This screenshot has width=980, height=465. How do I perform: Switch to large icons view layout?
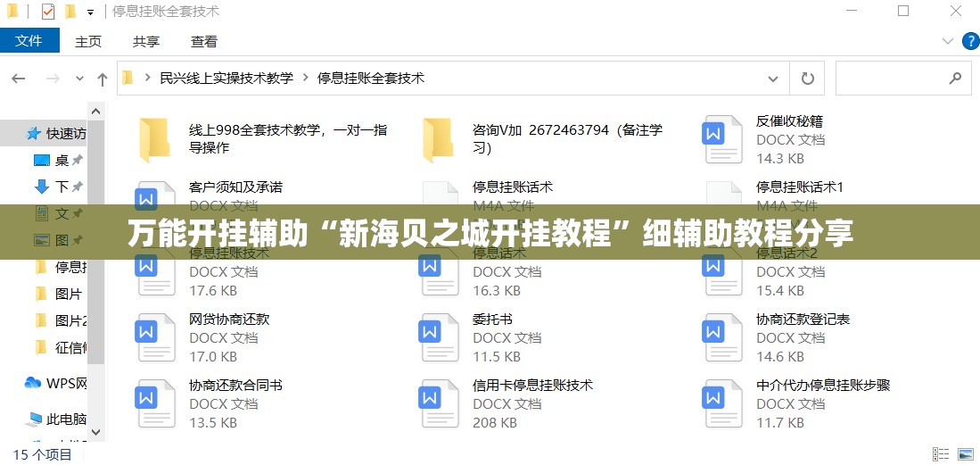click(x=964, y=453)
